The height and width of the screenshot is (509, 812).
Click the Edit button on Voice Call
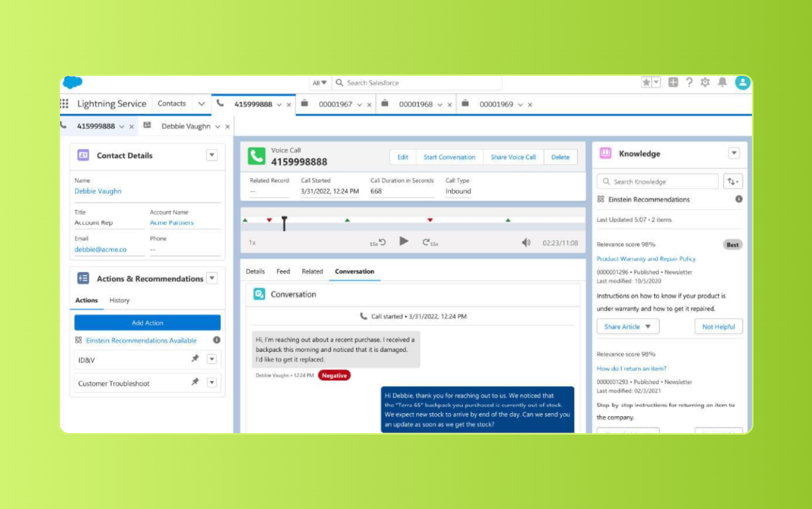403,157
